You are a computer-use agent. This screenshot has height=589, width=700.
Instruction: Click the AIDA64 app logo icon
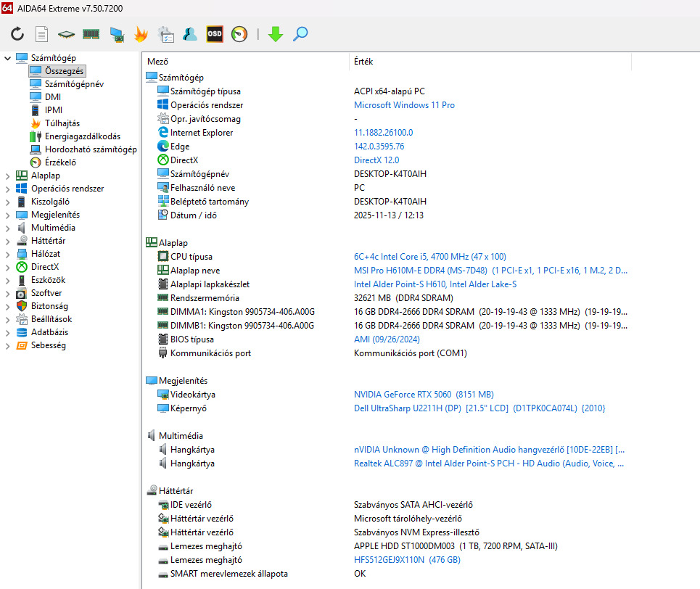pos(7,8)
